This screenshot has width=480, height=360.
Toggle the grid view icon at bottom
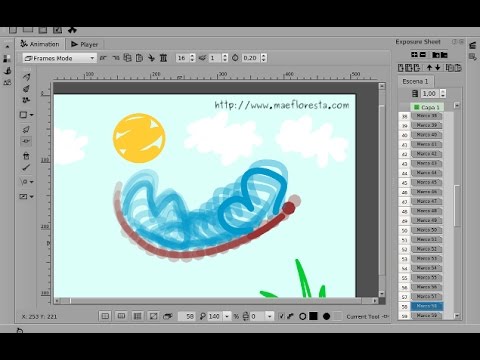click(137, 316)
